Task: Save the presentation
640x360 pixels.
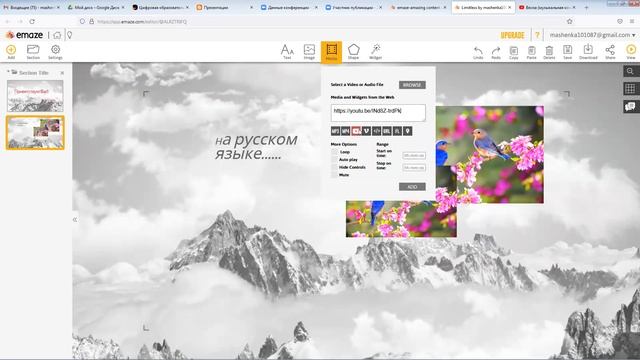Action: 567,52
